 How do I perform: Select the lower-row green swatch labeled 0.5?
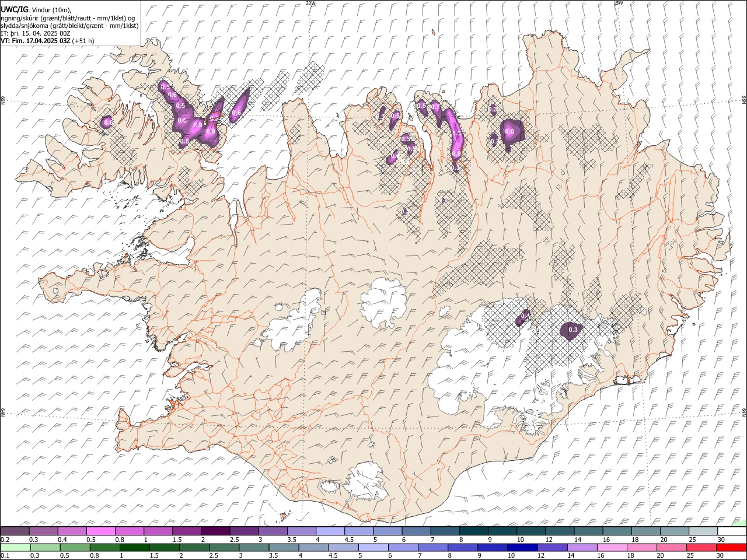pyautogui.click(x=75, y=547)
